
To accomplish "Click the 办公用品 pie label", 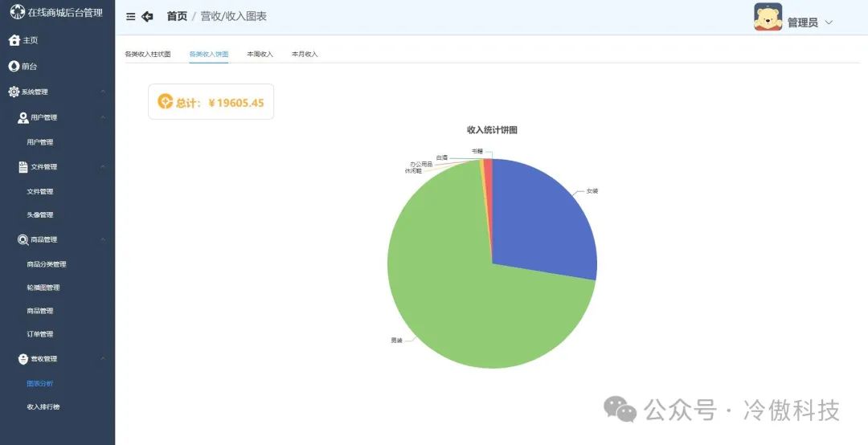I will pos(421,165).
